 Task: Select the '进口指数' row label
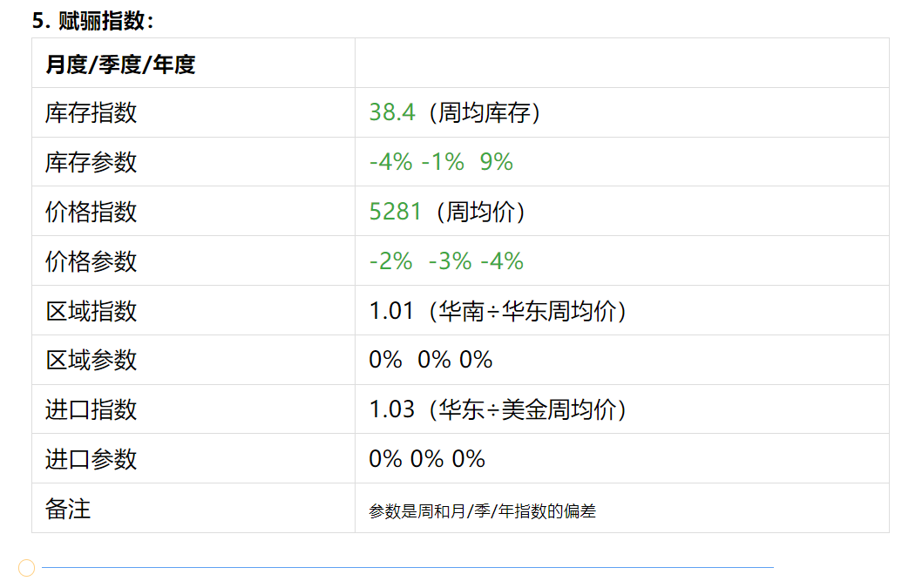(x=92, y=409)
